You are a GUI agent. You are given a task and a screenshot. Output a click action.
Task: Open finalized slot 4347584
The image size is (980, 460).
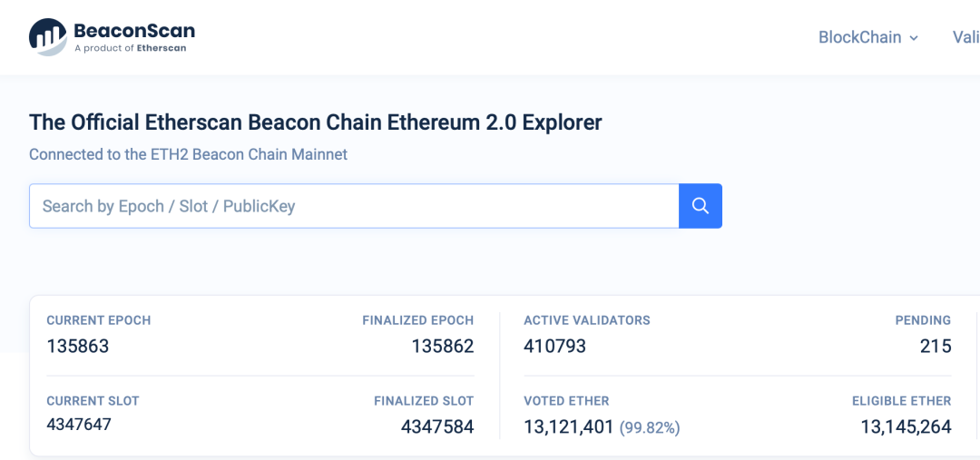[x=437, y=426]
